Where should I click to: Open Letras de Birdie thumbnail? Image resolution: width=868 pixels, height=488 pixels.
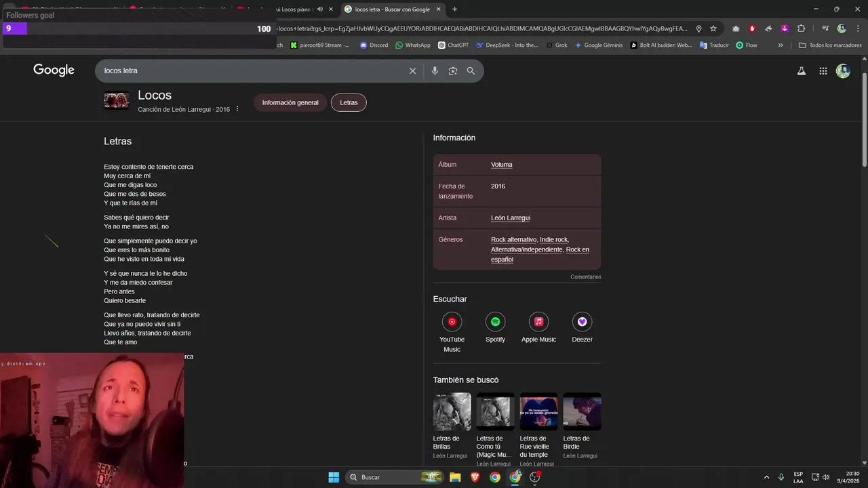pos(582,411)
